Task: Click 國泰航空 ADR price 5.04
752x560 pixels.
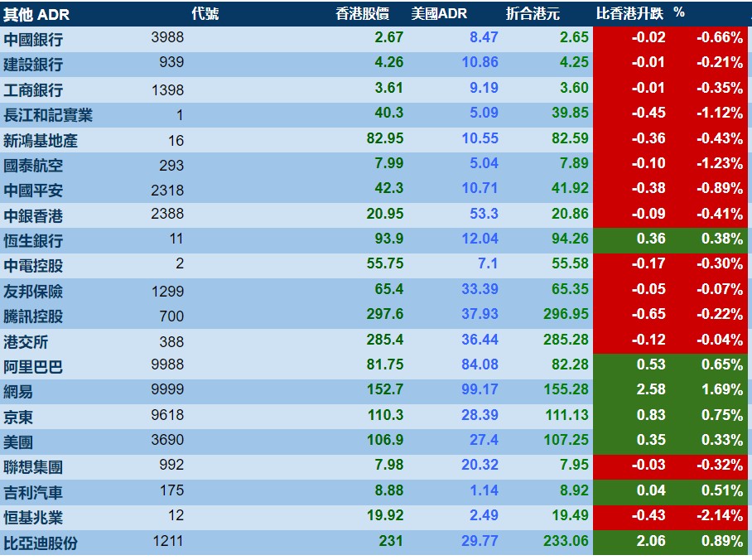Action: tap(484, 163)
